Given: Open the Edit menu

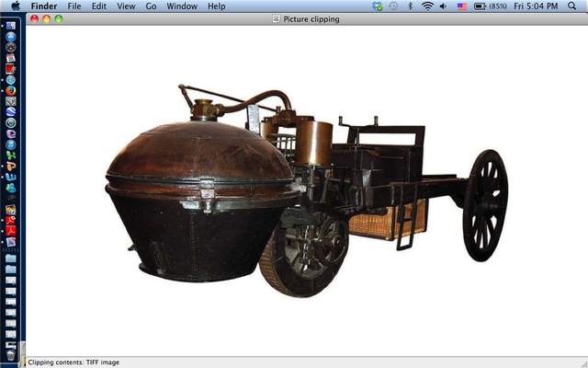Looking at the screenshot, I should pos(99,6).
